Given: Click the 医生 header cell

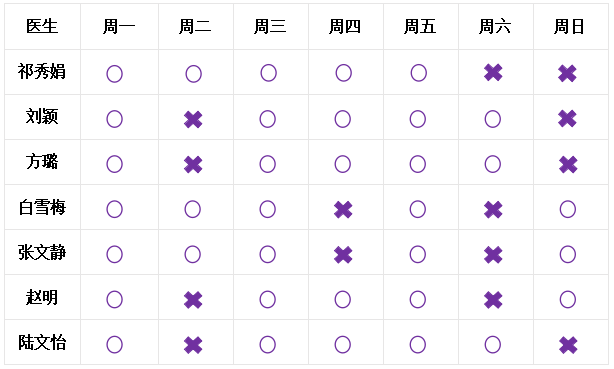Looking at the screenshot, I should click(x=42, y=27).
